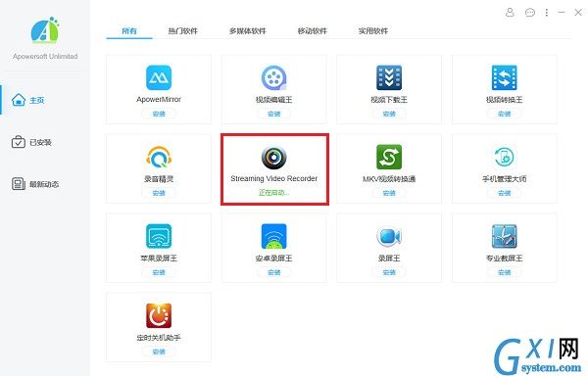Click the 最新动态 sidebar label

tap(44, 184)
